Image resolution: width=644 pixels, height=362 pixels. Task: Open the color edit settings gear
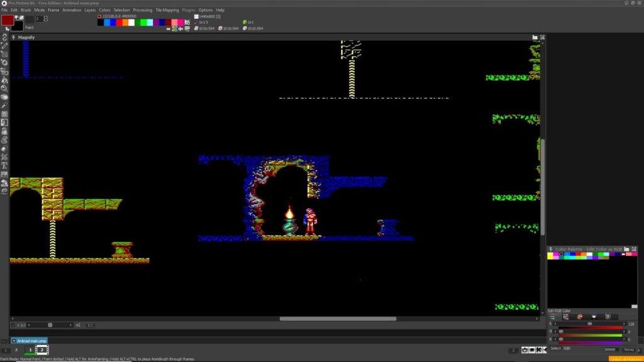pos(608,317)
